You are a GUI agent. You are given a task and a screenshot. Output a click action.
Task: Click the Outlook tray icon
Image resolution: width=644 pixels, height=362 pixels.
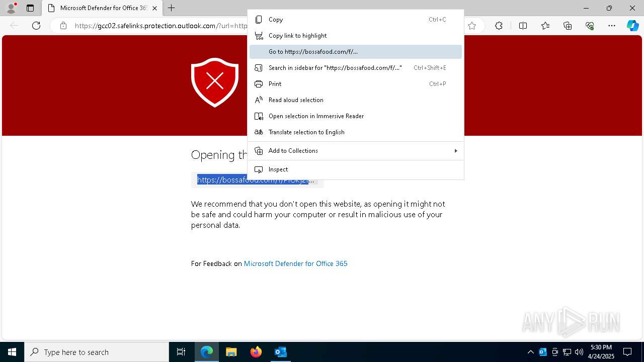(x=543, y=352)
